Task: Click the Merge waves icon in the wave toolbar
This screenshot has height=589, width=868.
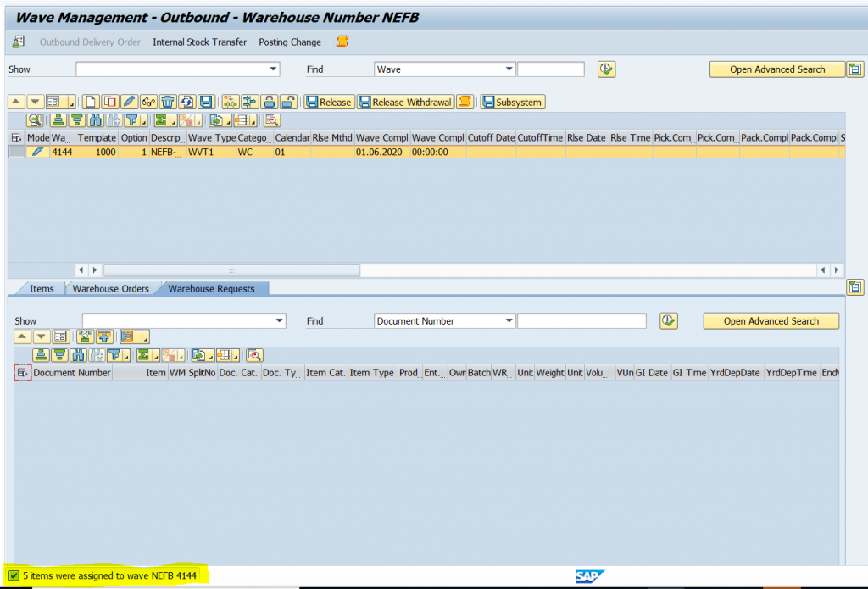Action: [x=231, y=102]
